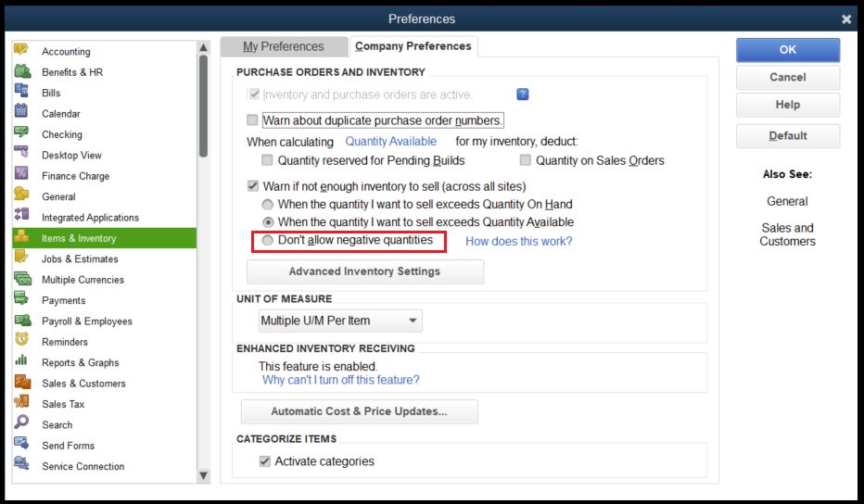This screenshot has height=504, width=864.
Task: Open Payroll & Employees preferences in the list
Action: click(104, 321)
